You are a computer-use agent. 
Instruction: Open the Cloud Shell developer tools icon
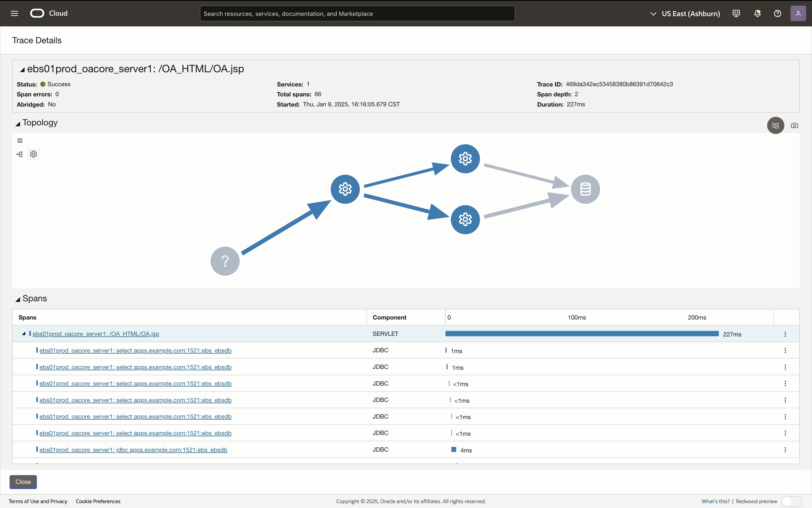click(736, 13)
